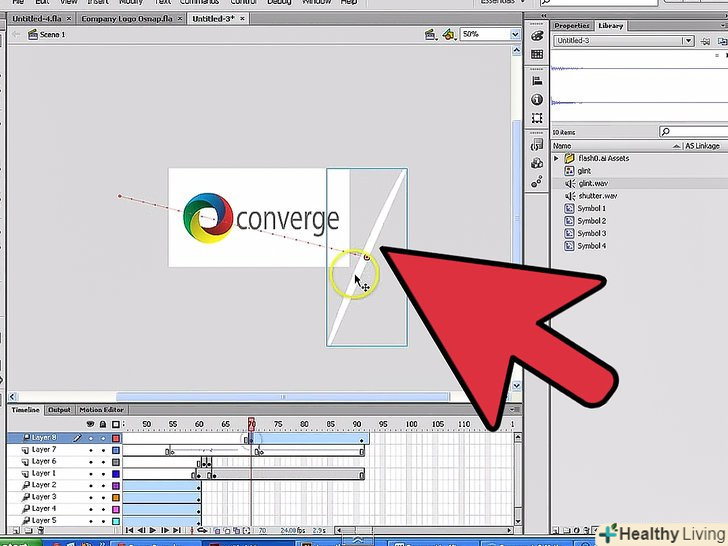Viewport: 728px width, 546px height.
Task: Go to first frame
Action: tap(130, 530)
